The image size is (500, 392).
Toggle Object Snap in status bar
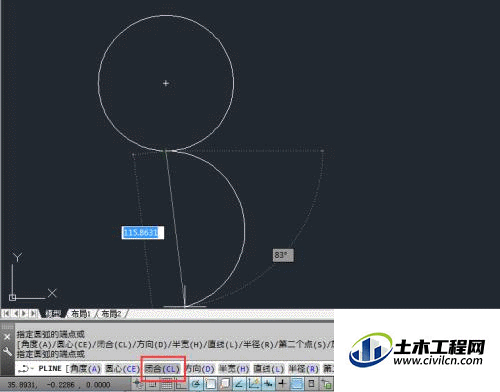[210, 384]
